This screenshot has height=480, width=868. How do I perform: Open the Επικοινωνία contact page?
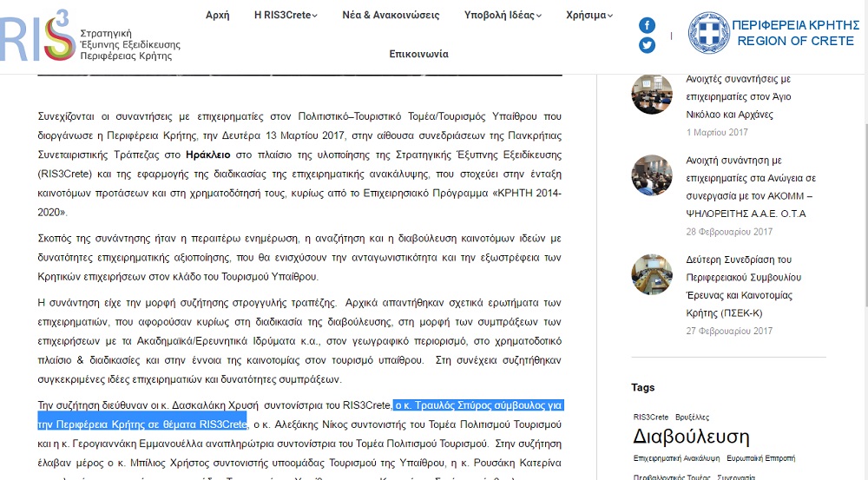coord(418,54)
